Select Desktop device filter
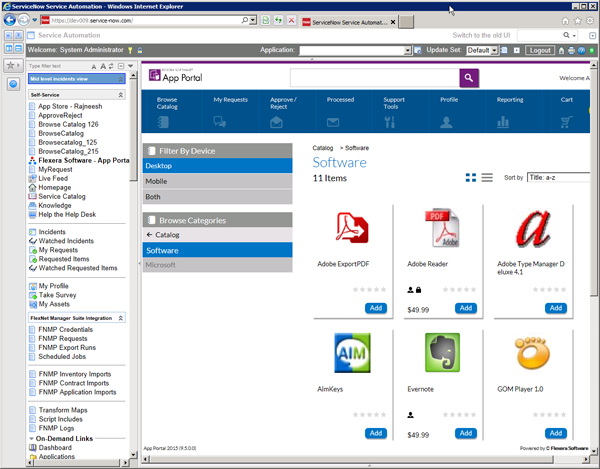This screenshot has width=600, height=469. click(x=218, y=165)
